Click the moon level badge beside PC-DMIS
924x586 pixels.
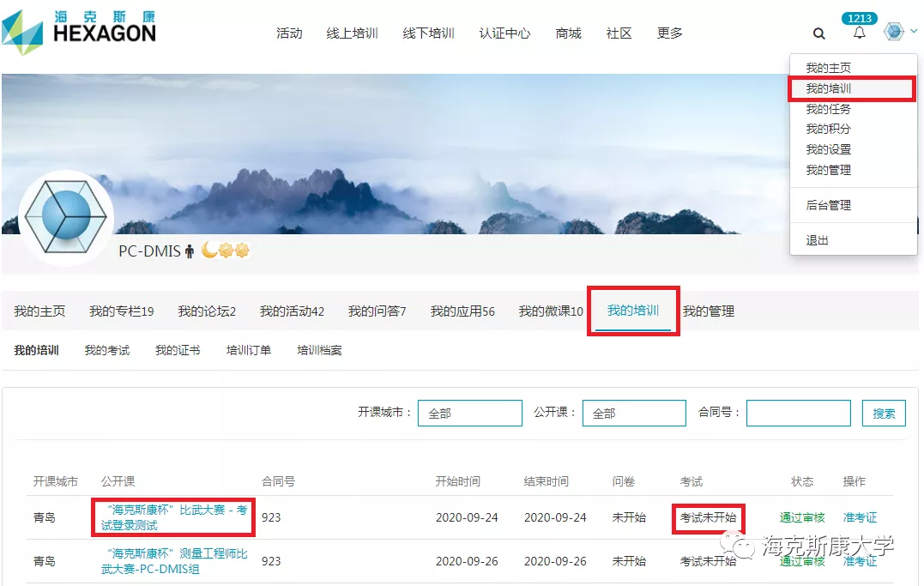coord(209,251)
